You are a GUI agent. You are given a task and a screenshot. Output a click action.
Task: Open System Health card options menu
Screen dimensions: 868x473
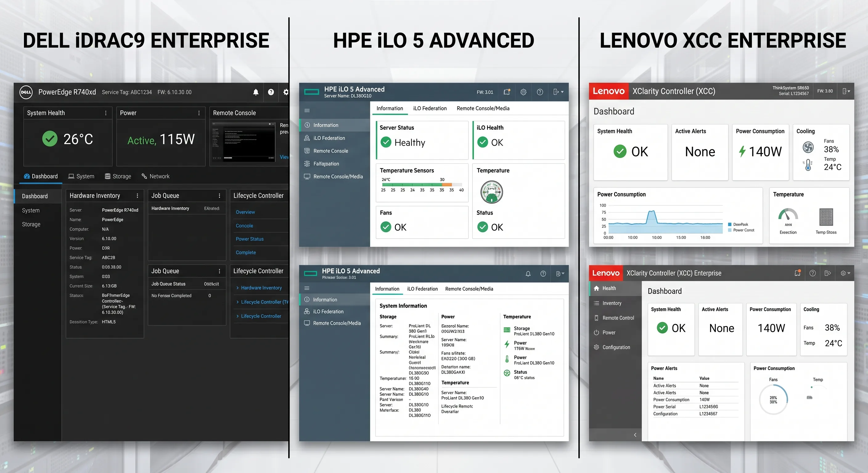(x=106, y=113)
